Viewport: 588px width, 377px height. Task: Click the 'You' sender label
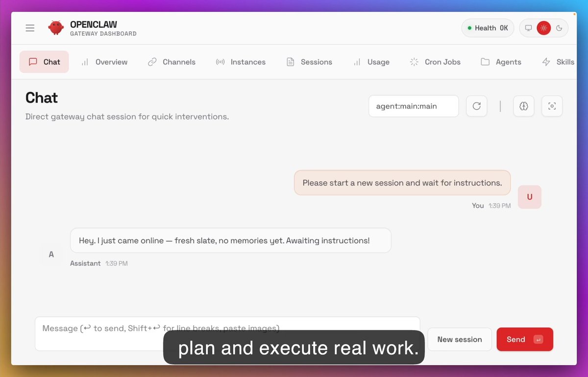478,206
